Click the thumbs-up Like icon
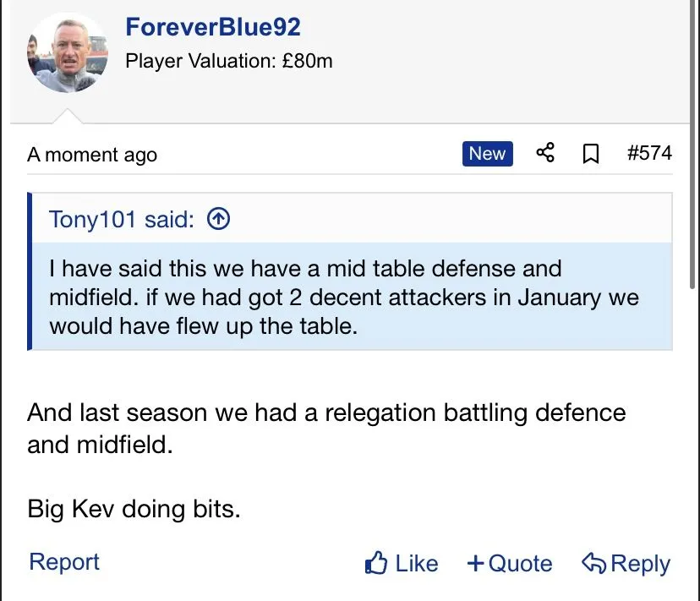 point(376,563)
